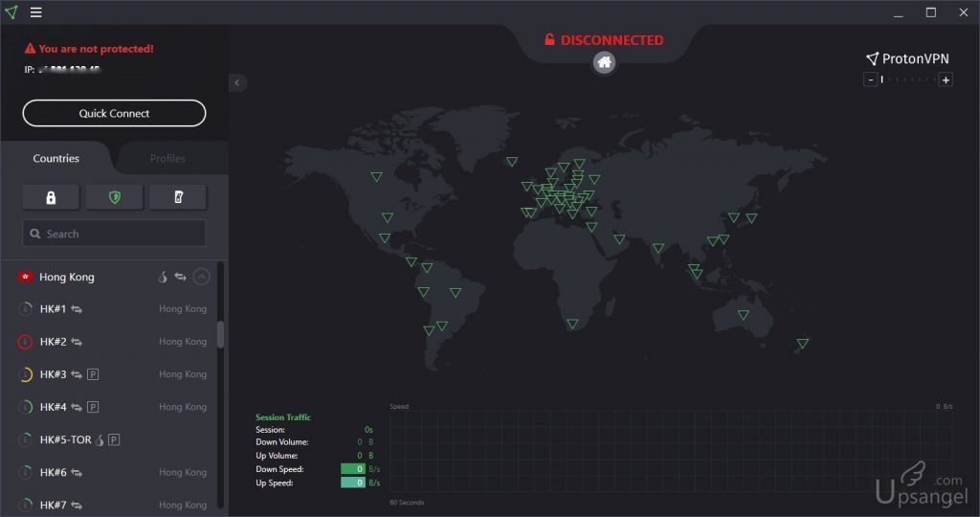Viewport: 980px width, 517px height.
Task: Switch to the Profiles tab
Action: [x=167, y=158]
